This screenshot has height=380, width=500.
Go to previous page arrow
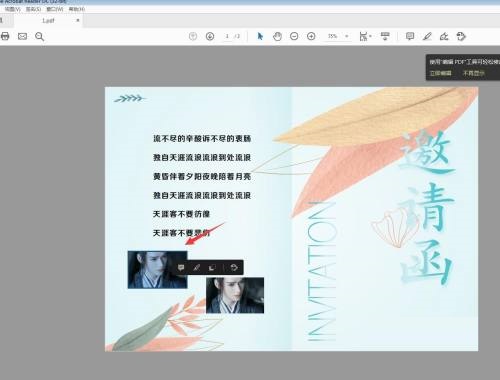pyautogui.click(x=193, y=36)
